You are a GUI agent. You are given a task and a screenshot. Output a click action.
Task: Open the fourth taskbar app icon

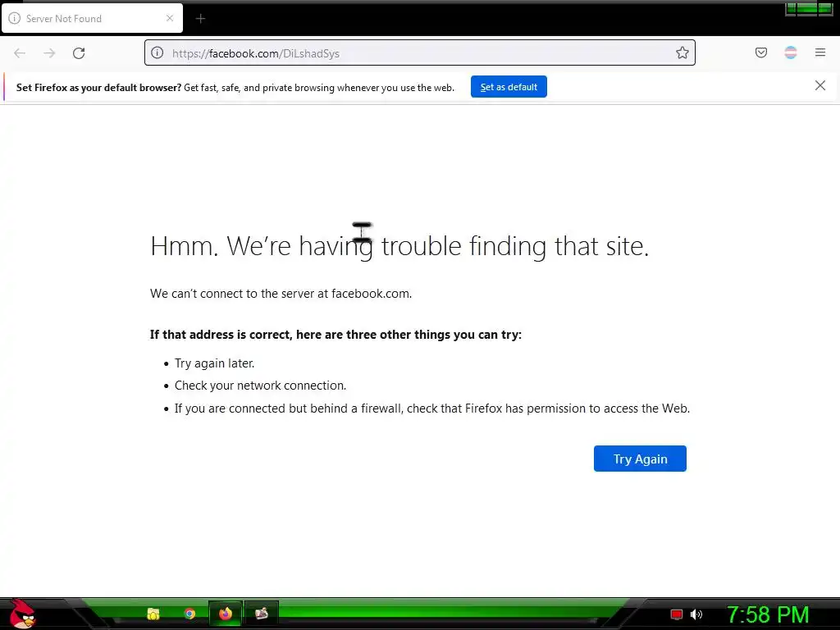pyautogui.click(x=262, y=614)
